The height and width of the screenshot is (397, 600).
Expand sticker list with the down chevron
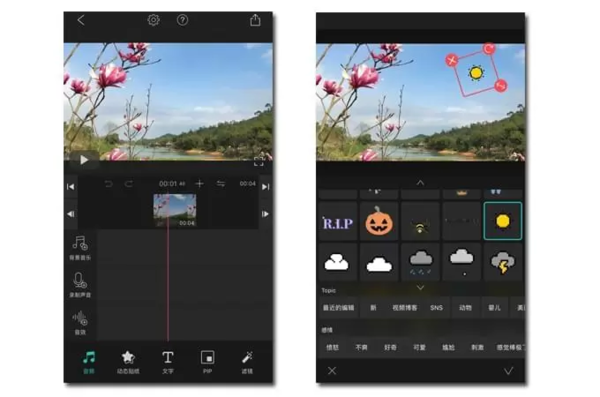coord(420,287)
